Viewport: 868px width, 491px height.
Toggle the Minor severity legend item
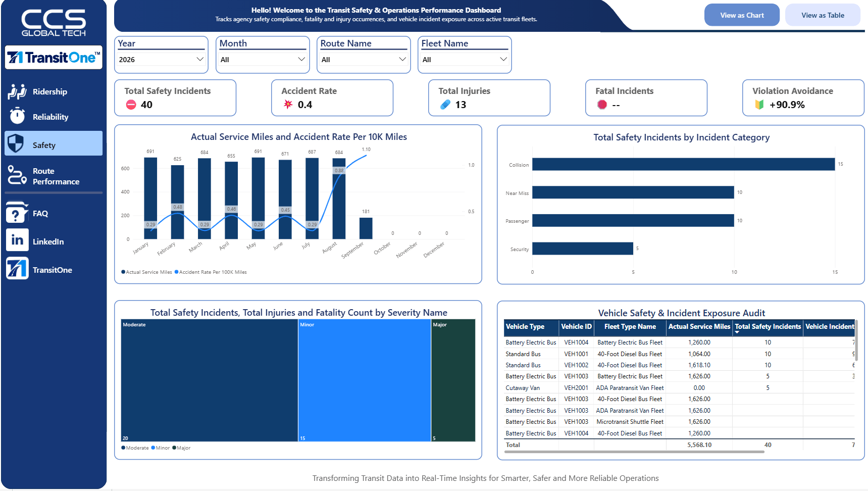click(x=161, y=448)
